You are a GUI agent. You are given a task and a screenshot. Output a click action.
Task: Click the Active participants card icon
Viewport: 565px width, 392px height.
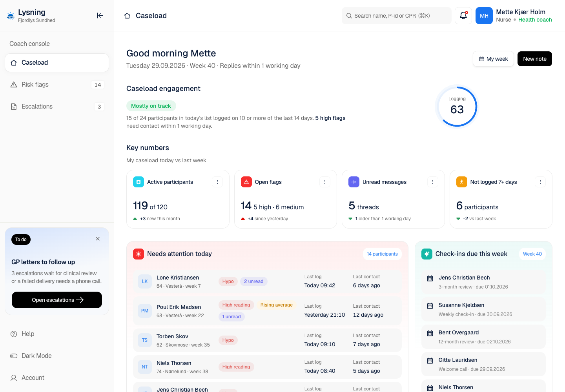pos(139,182)
